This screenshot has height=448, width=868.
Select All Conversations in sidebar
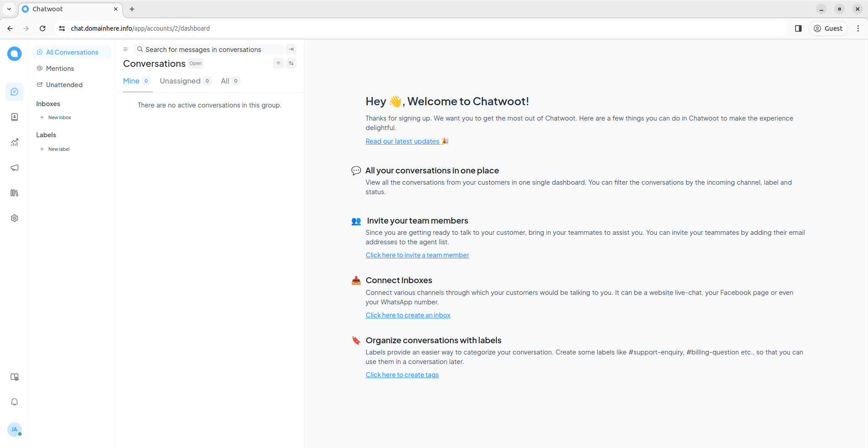pos(72,52)
